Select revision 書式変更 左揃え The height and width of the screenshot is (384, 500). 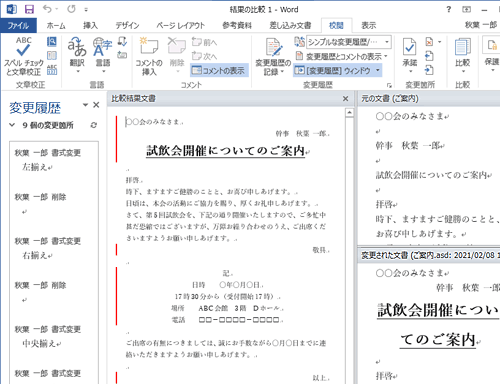pos(48,160)
